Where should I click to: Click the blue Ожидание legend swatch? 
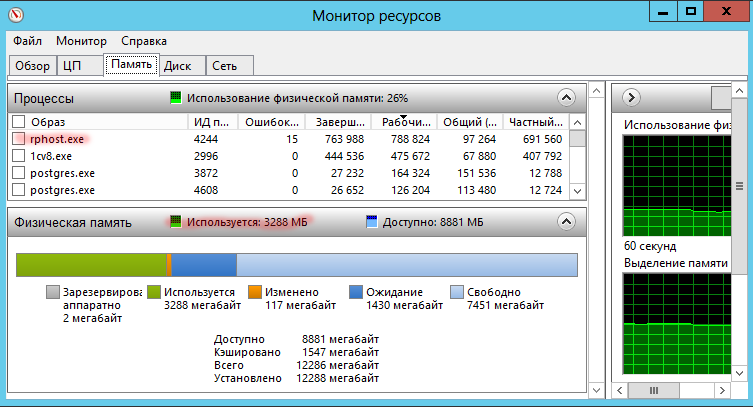pyautogui.click(x=356, y=292)
